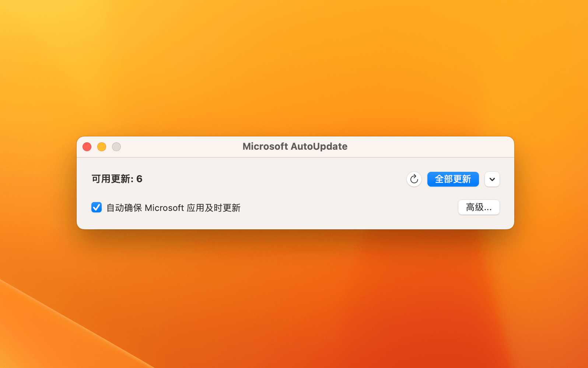
Task: Click the circular refresh updates icon
Action: [414, 179]
